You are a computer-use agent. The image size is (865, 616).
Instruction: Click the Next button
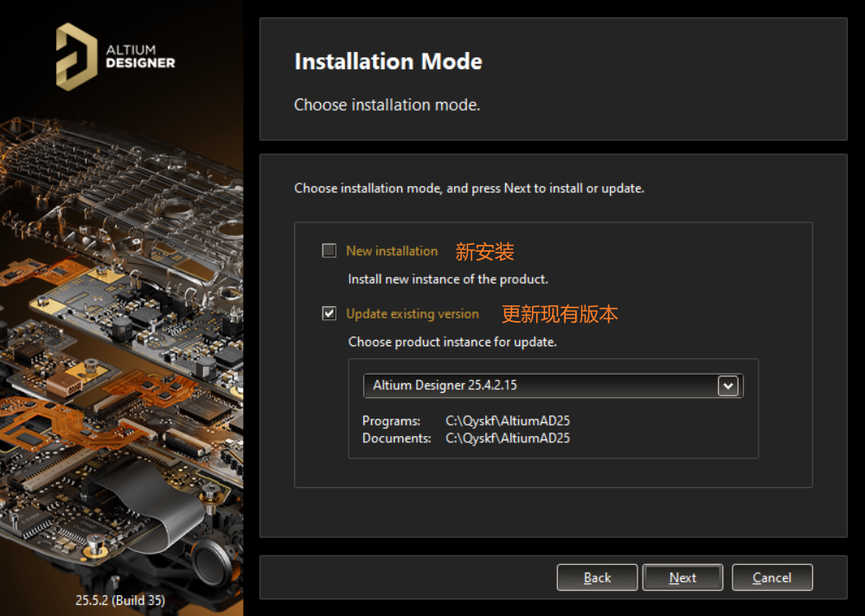682,577
